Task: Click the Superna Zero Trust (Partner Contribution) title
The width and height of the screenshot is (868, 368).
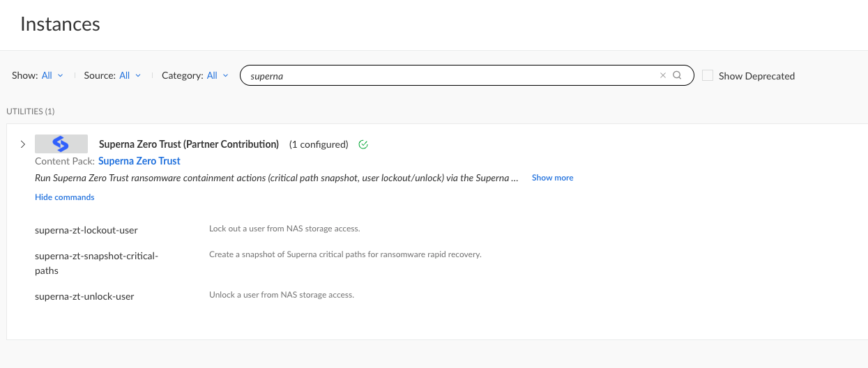Action: [189, 144]
